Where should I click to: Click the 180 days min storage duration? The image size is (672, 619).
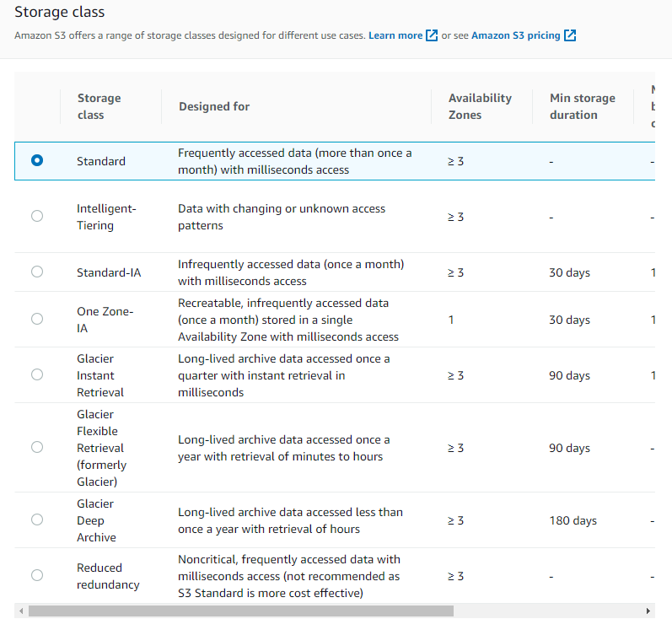pyautogui.click(x=573, y=520)
